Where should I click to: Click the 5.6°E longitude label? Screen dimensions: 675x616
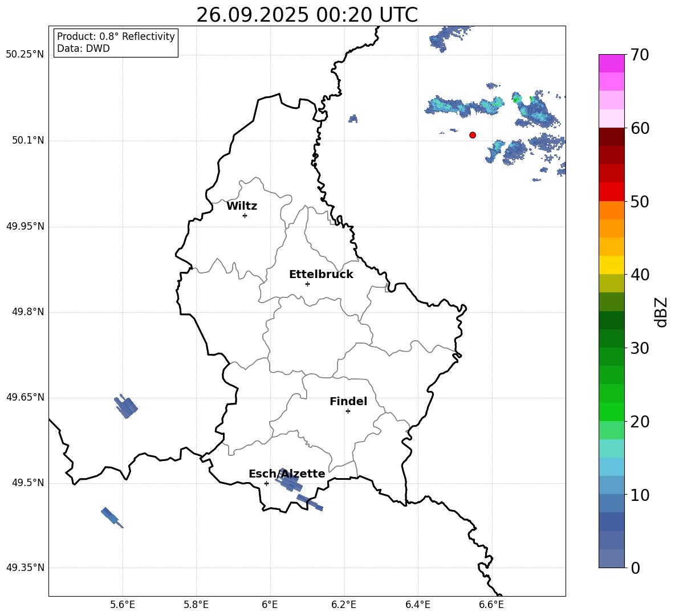tap(123, 605)
